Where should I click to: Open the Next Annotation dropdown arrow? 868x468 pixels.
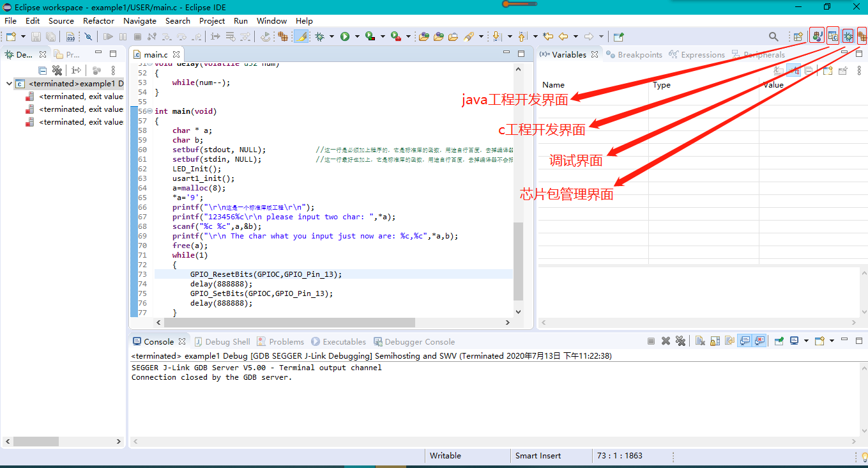click(x=510, y=36)
